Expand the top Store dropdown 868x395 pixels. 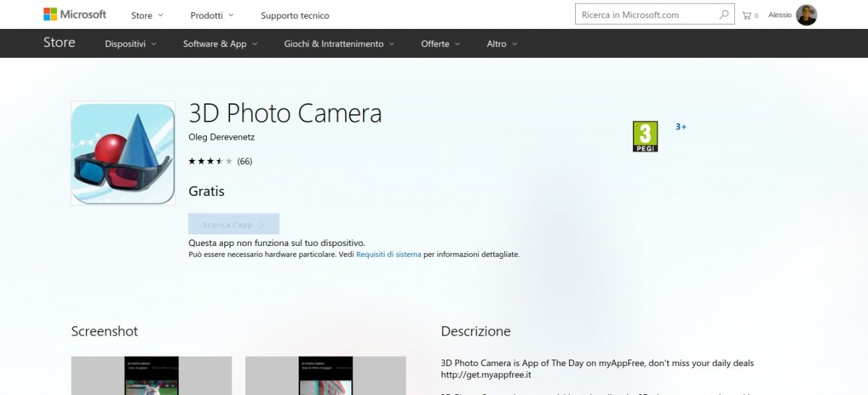(x=148, y=15)
